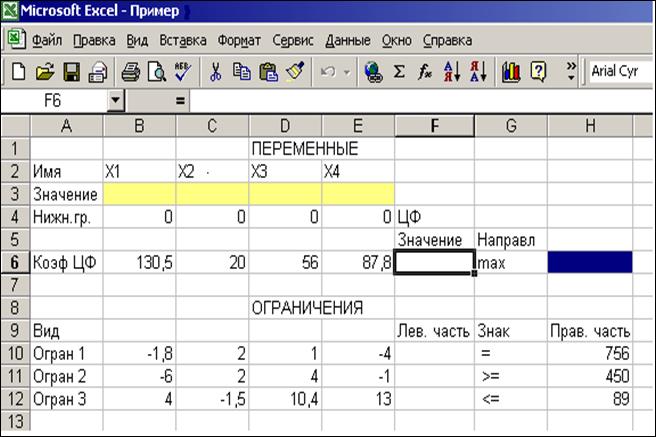The image size is (656, 437).
Task: Click the yellow cell B3 under X1
Action: (139, 194)
